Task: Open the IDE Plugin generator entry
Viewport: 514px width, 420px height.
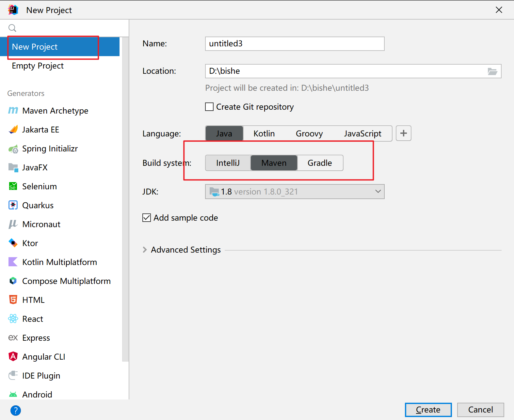Action: (x=60, y=376)
